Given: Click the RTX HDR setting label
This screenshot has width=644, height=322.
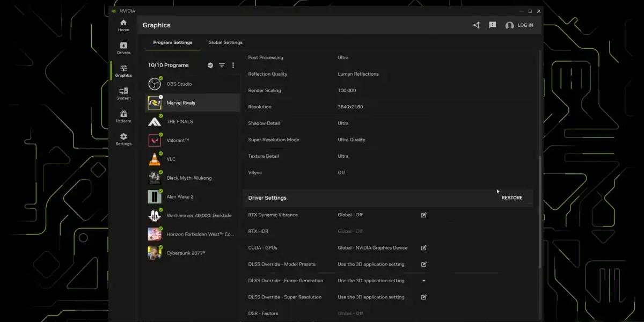Looking at the screenshot, I should pos(258,231).
